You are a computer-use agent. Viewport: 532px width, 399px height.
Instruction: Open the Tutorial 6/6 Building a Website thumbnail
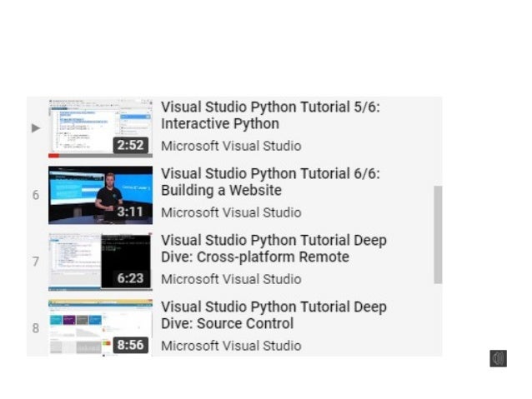click(100, 195)
